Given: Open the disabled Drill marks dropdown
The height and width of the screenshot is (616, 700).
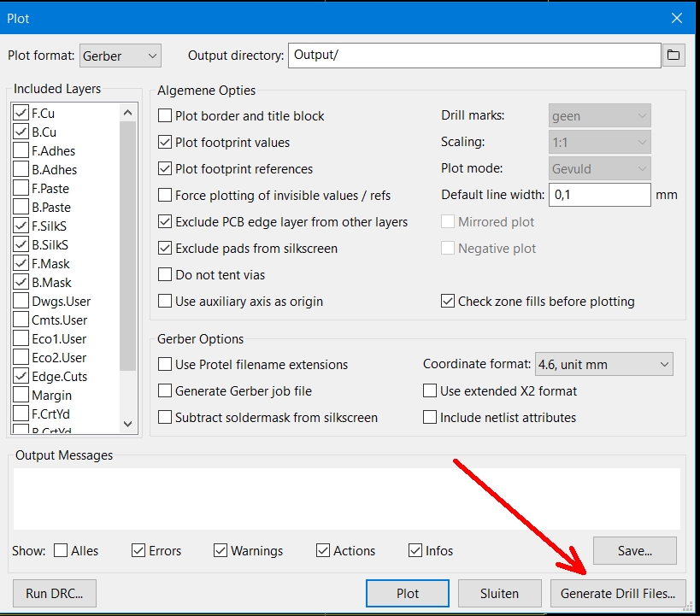Looking at the screenshot, I should pyautogui.click(x=599, y=116).
